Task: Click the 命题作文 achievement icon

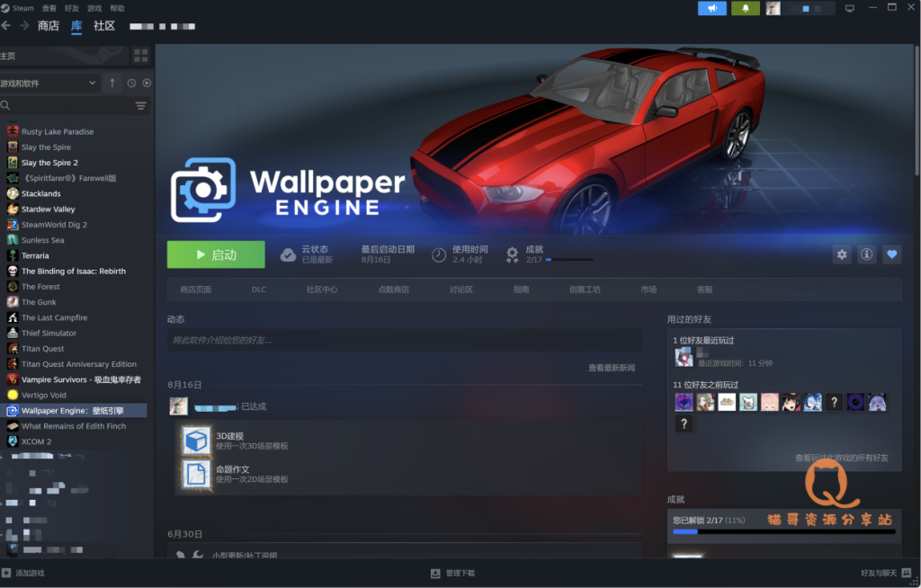Action: coord(196,474)
